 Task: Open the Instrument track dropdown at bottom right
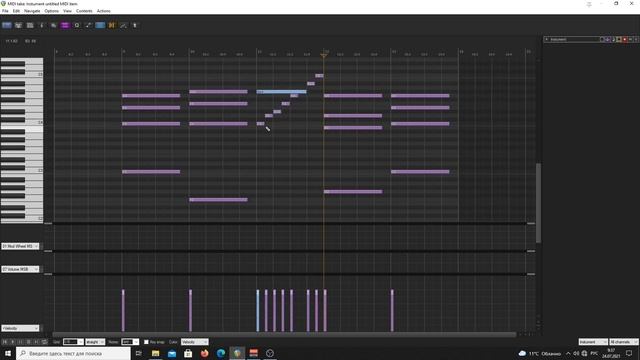coord(593,342)
